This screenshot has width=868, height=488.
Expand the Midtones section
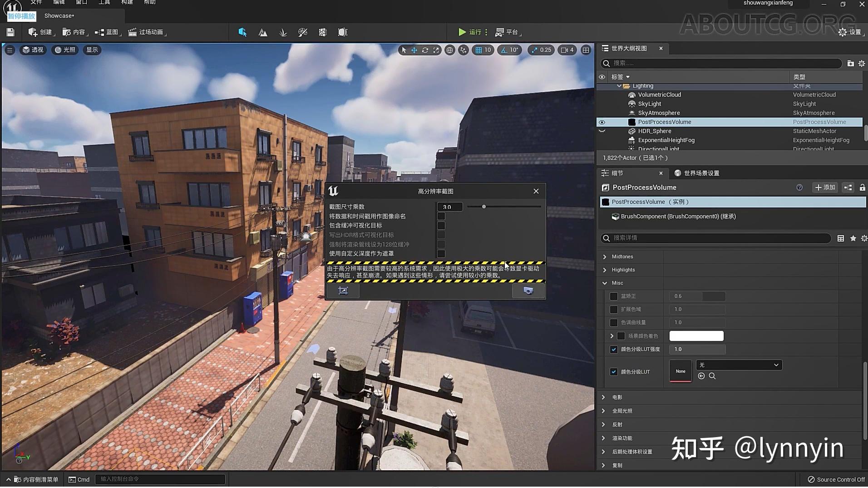(605, 257)
